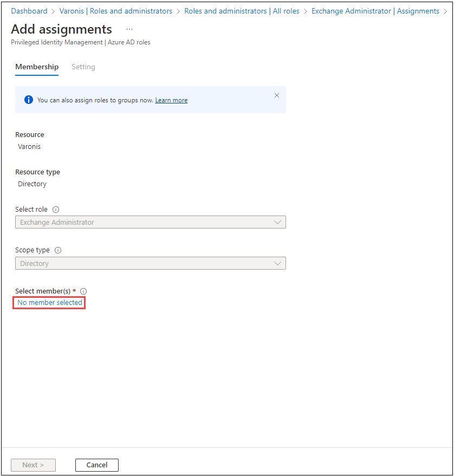The image size is (454, 476).
Task: Click the Cancel button
Action: pos(96,465)
